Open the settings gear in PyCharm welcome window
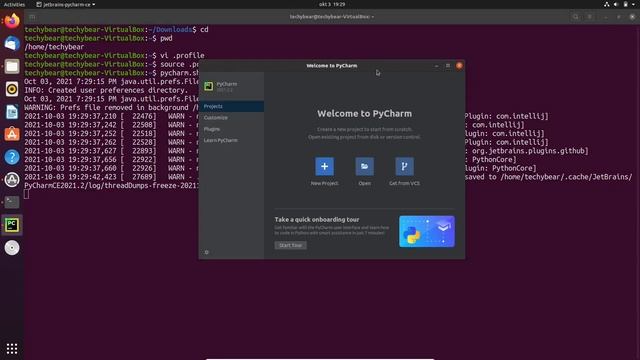Viewport: 640px width, 360px height. click(207, 252)
